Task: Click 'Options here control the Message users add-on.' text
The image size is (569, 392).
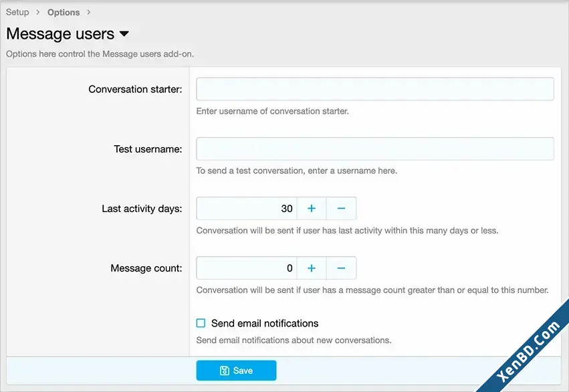Action: 100,54
